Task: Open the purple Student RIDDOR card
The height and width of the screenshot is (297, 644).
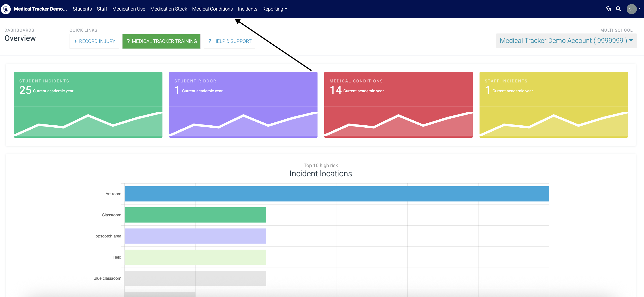Action: pyautogui.click(x=243, y=105)
